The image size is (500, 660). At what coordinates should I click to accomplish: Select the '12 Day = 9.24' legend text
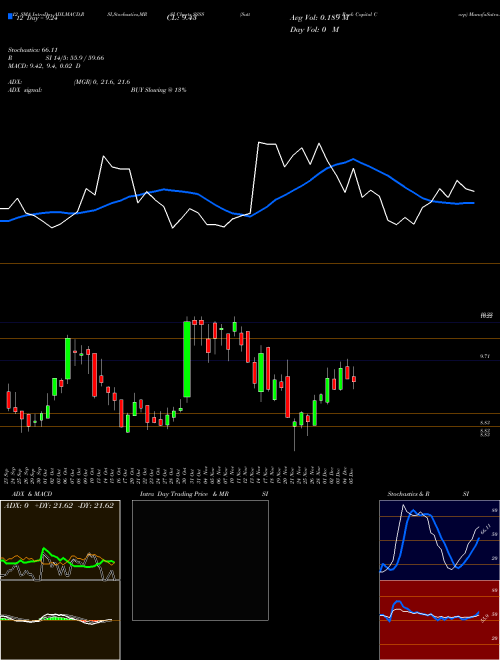pyautogui.click(x=36, y=18)
